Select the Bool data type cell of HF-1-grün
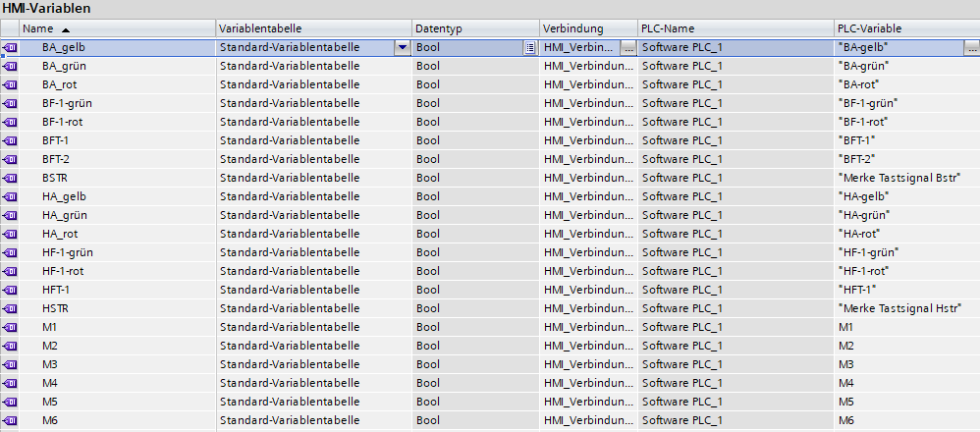 [474, 252]
